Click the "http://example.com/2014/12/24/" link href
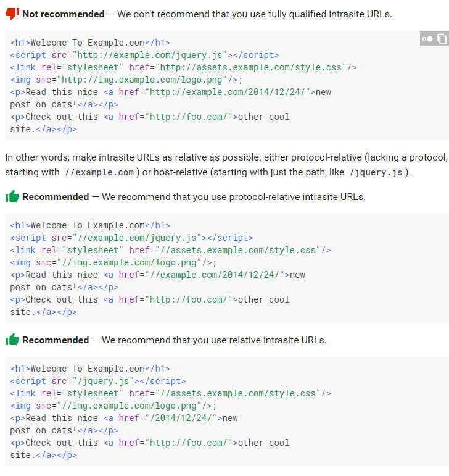449x476 pixels. click(227, 92)
